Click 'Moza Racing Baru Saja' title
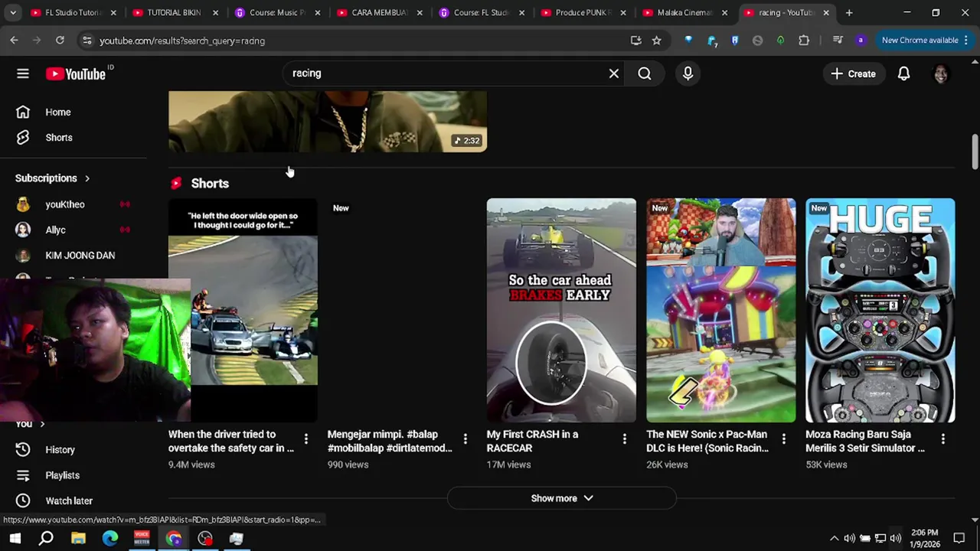The width and height of the screenshot is (980, 551). tap(865, 441)
